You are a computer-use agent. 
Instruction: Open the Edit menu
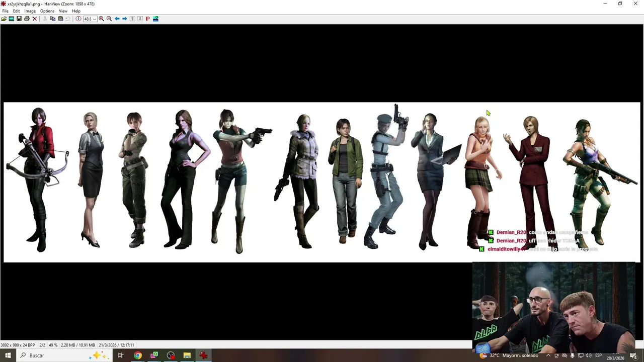point(17,11)
